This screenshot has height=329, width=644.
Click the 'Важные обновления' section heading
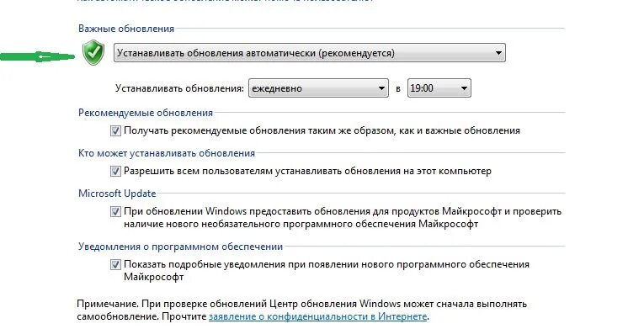click(x=126, y=29)
